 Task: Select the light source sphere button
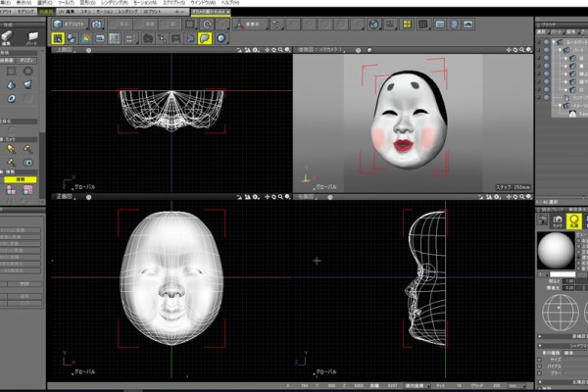[x=573, y=220]
